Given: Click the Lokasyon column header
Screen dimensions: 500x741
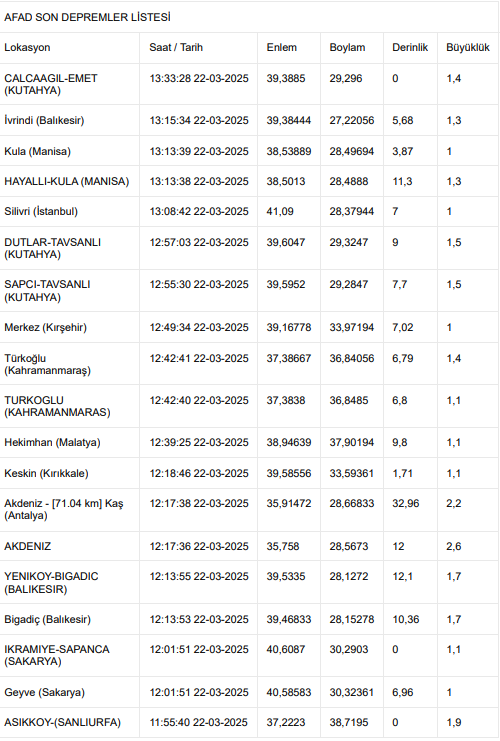Looking at the screenshot, I should [27, 47].
